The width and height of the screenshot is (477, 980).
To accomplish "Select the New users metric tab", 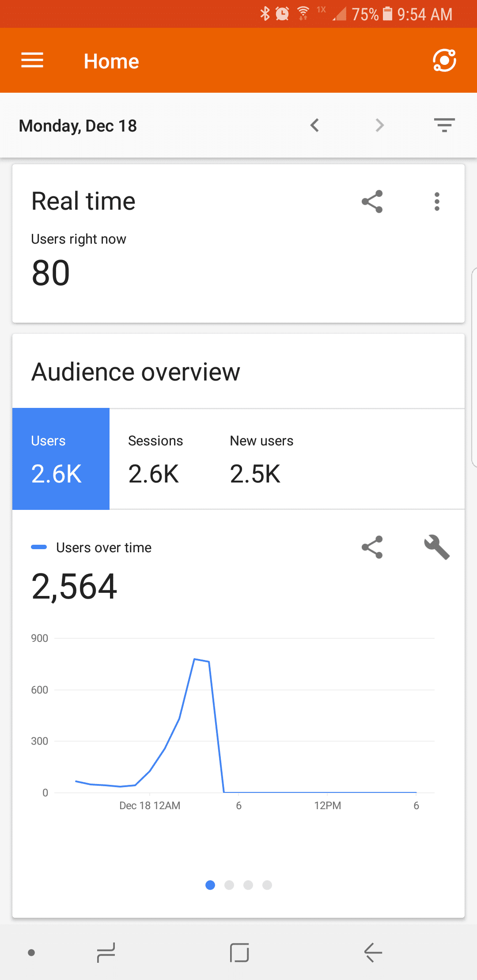I will click(x=261, y=459).
